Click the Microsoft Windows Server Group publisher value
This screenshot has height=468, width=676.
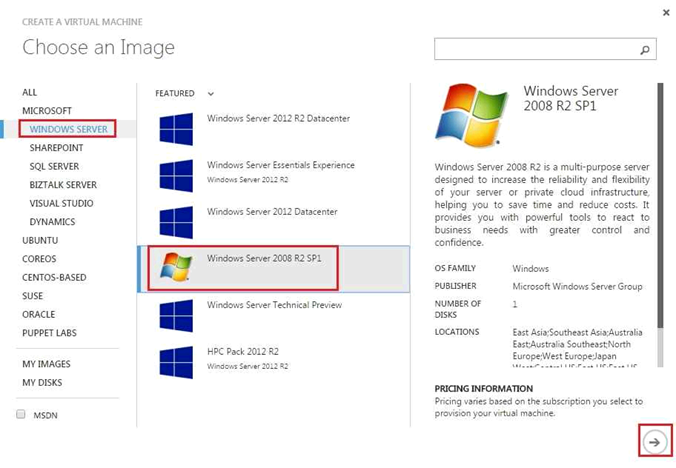tap(578, 287)
